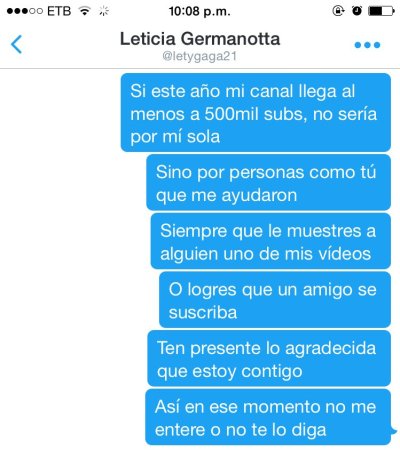Select message "Sino por personas como tú"

[x=268, y=182]
